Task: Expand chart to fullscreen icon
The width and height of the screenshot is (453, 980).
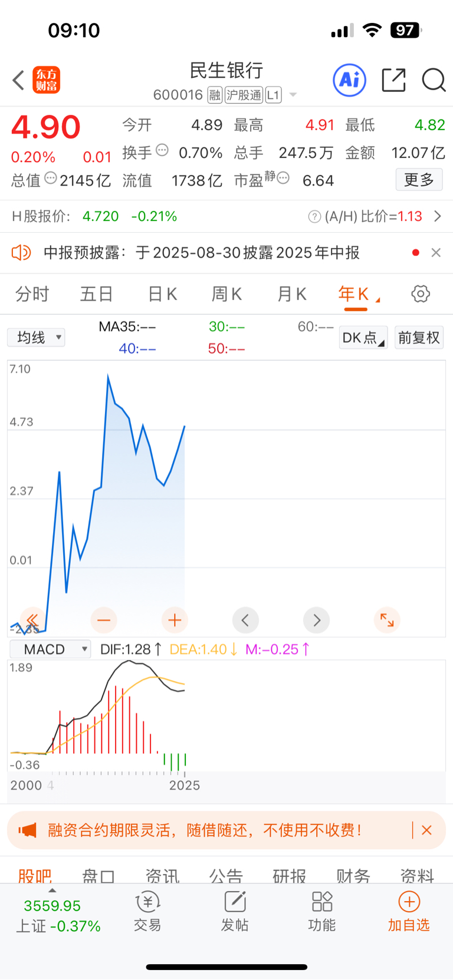Action: pyautogui.click(x=387, y=620)
